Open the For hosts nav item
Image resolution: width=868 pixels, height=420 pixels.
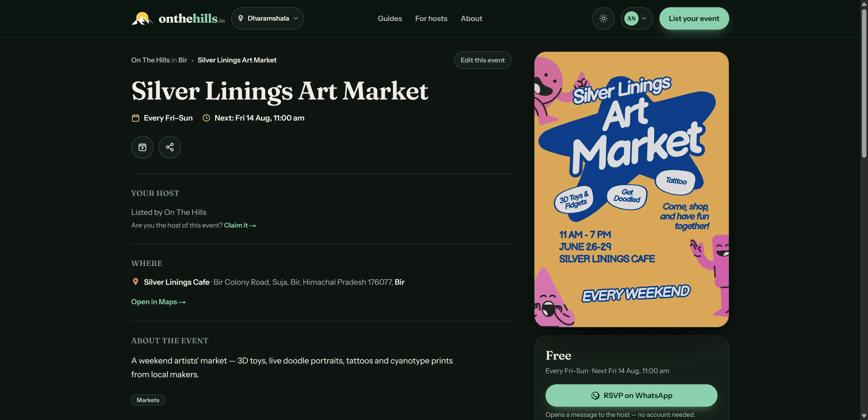point(431,19)
